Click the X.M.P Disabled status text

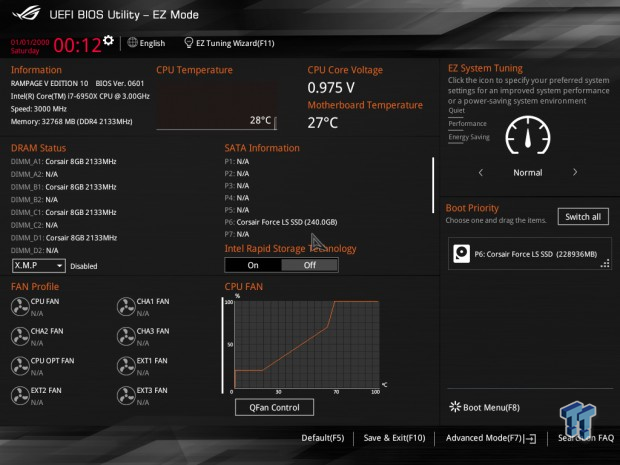pyautogui.click(x=83, y=266)
